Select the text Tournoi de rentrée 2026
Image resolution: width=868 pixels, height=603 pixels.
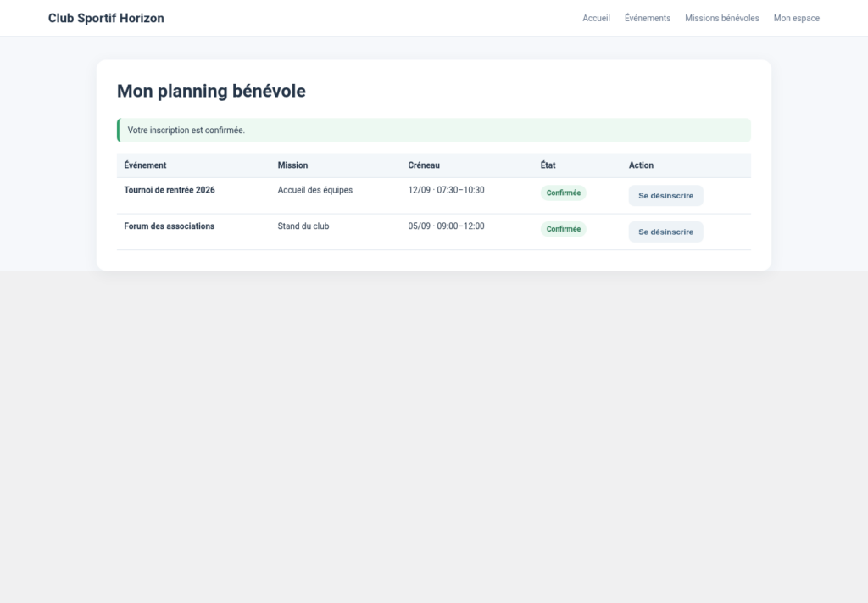(x=170, y=190)
